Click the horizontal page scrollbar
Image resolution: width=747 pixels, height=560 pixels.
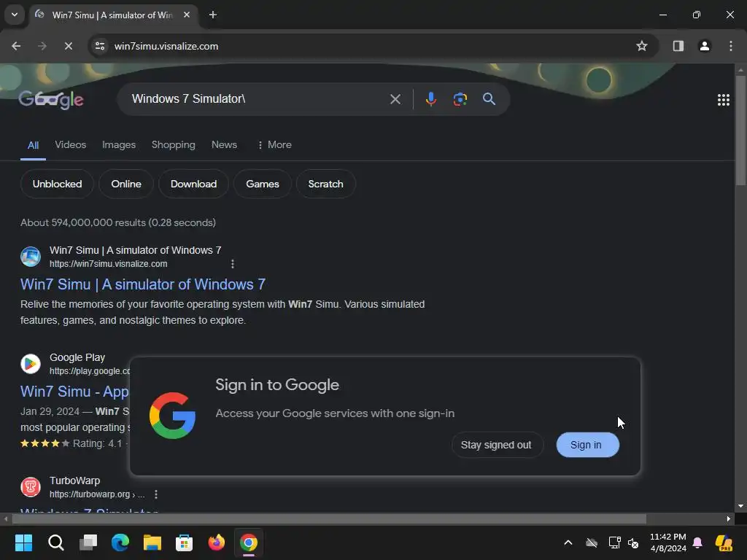point(330,518)
